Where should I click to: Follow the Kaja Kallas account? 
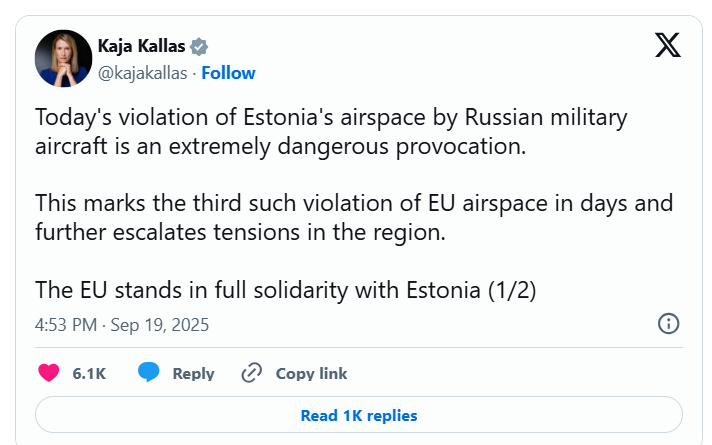point(229,72)
